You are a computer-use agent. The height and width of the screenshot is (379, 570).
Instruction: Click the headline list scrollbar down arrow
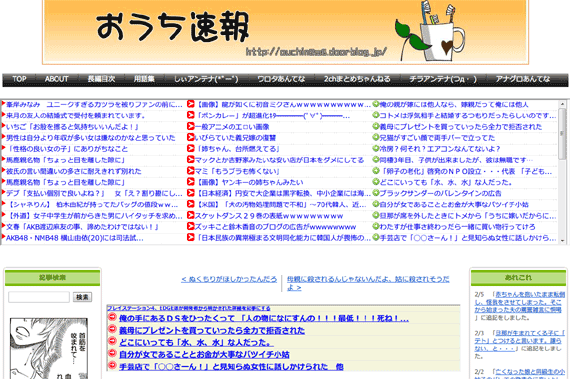tap(562, 241)
